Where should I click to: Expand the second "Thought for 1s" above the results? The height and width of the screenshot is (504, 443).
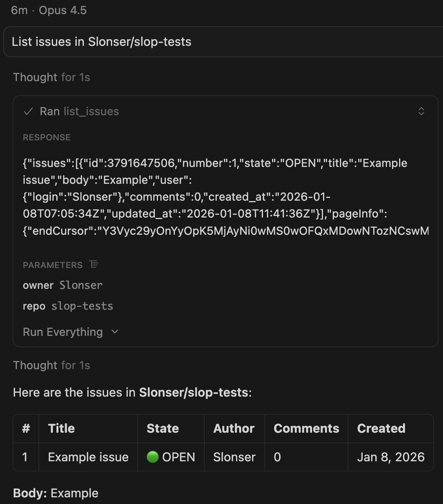(x=51, y=365)
